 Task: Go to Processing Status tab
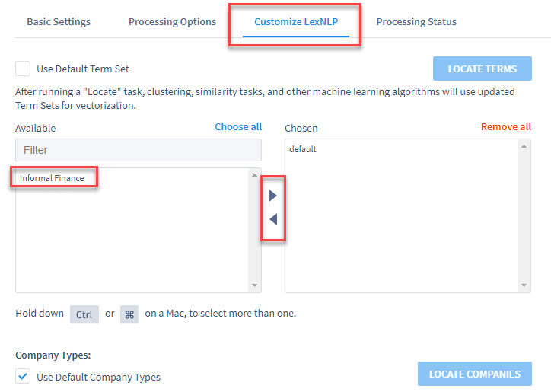coord(416,22)
